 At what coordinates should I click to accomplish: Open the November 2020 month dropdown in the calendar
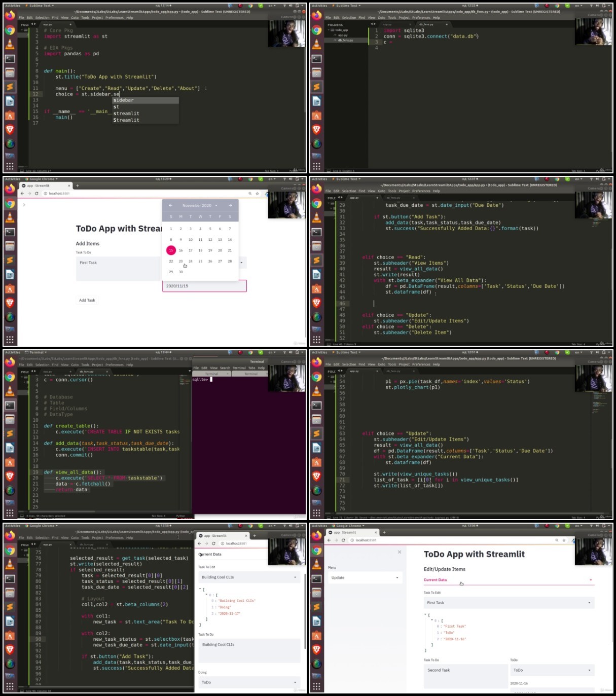200,205
